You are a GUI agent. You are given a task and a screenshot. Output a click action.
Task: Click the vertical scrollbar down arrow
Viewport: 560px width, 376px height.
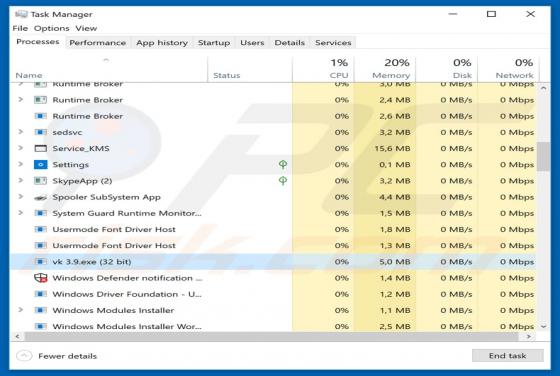pyautogui.click(x=544, y=326)
